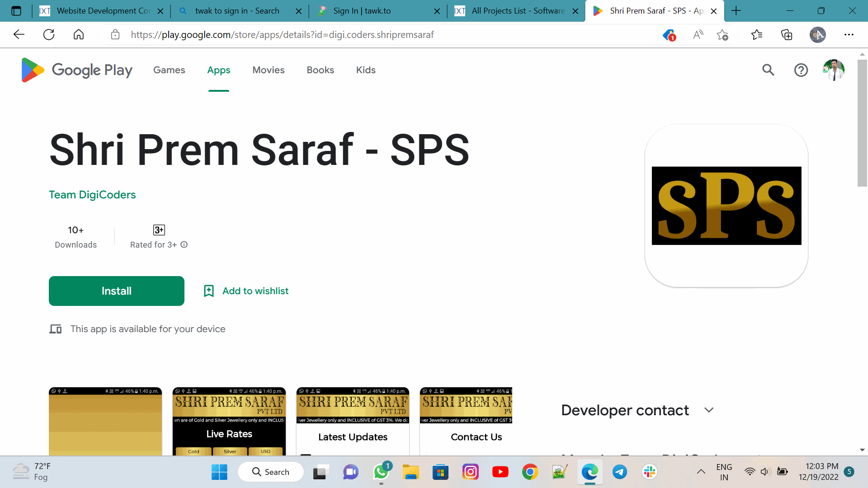Go to browser home page

(x=79, y=35)
